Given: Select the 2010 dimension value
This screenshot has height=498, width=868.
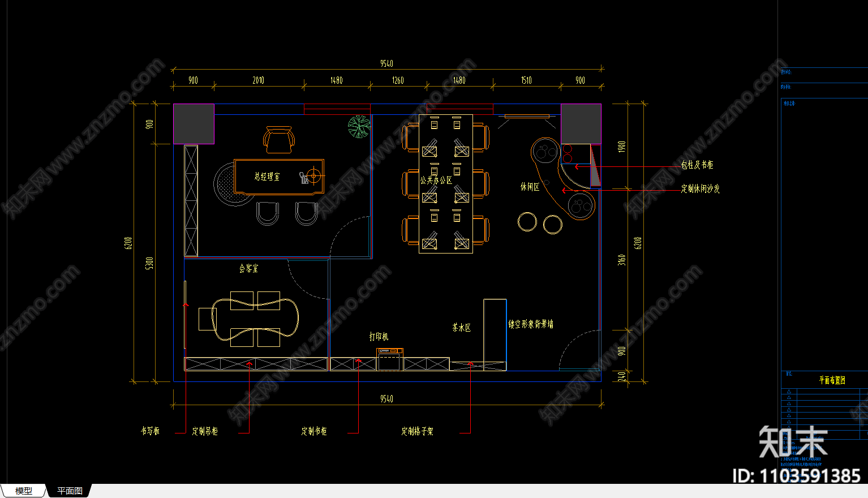Looking at the screenshot, I should (258, 80).
